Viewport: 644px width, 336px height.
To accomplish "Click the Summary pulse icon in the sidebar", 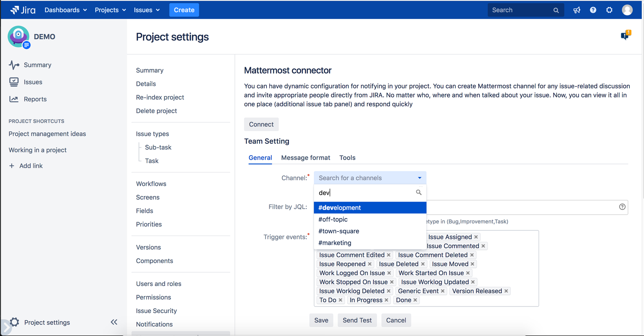I will [x=14, y=65].
